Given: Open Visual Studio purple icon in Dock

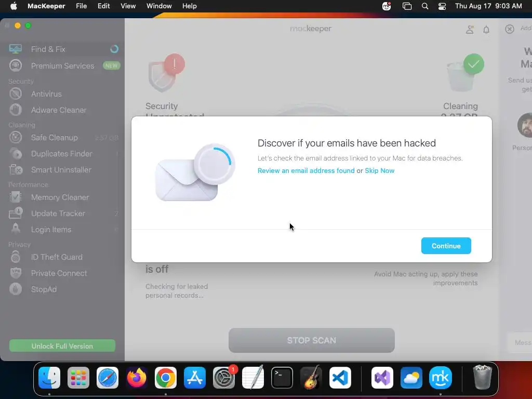Looking at the screenshot, I should coord(382,378).
